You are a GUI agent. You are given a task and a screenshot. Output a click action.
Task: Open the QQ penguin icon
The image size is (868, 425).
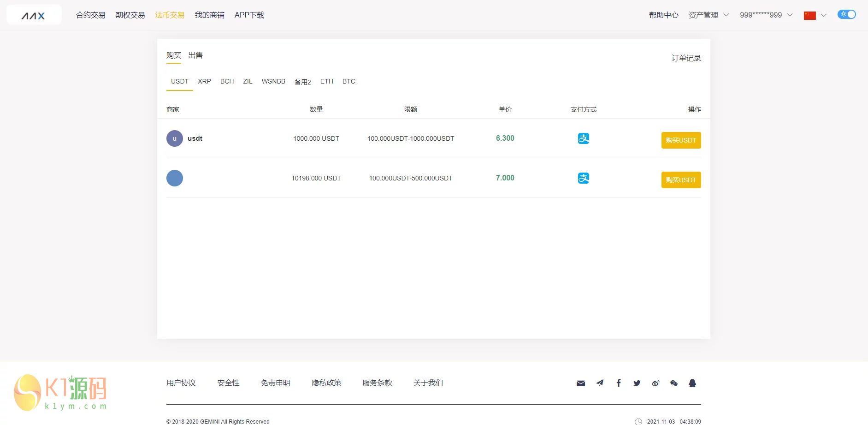tap(692, 383)
